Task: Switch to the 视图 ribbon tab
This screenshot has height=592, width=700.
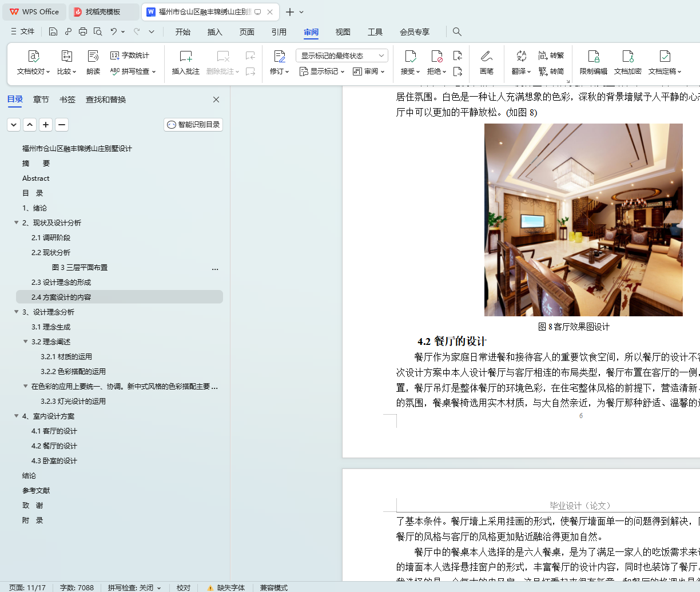Action: pos(343,32)
